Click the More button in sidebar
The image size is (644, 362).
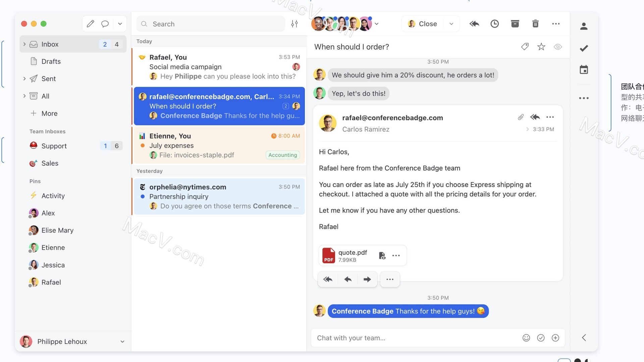(x=49, y=114)
